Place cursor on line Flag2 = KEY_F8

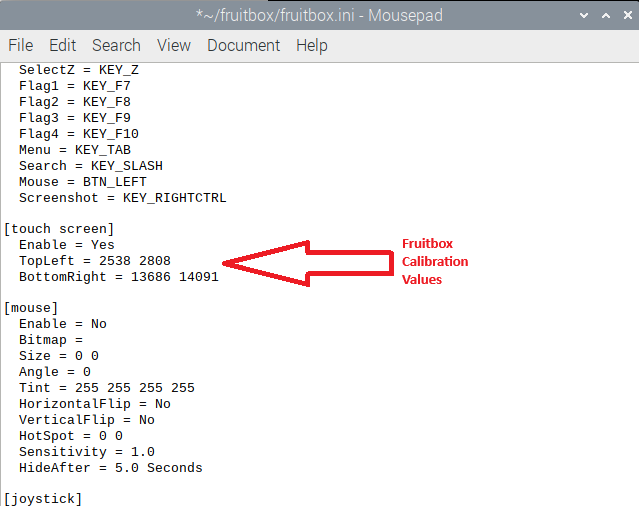(x=75, y=102)
